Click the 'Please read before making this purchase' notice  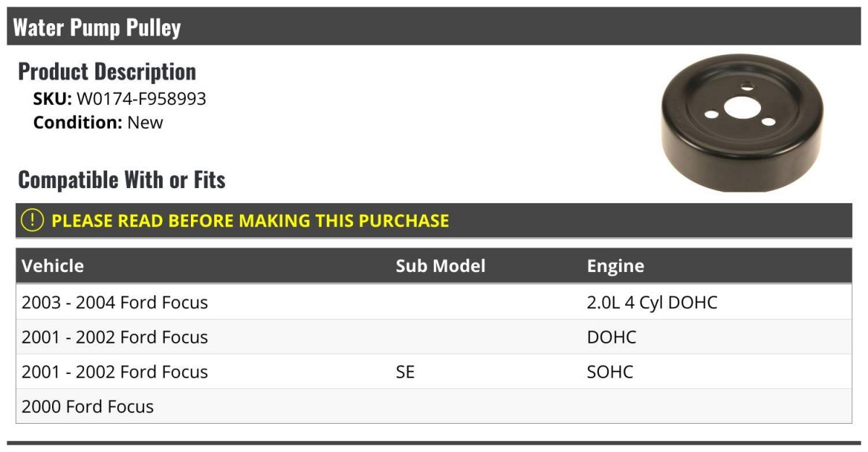[x=434, y=221]
